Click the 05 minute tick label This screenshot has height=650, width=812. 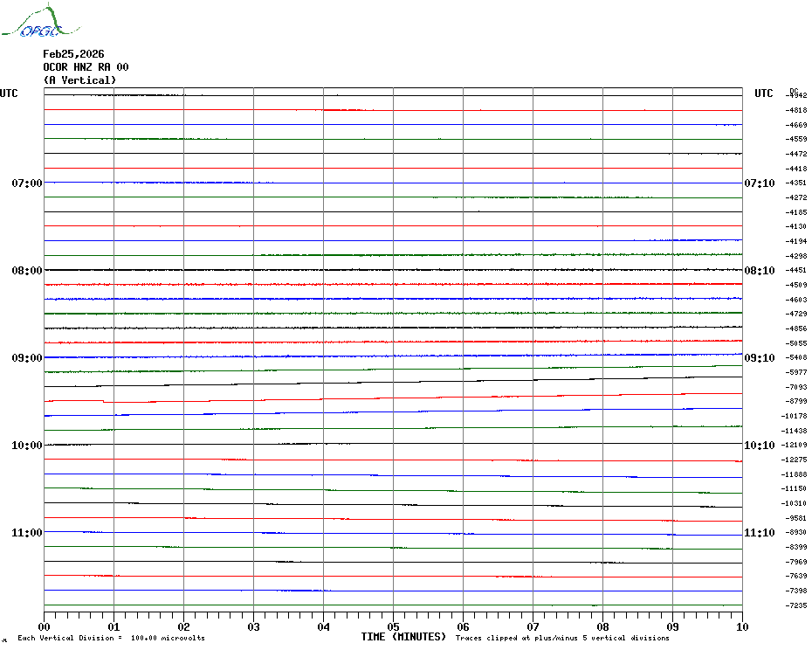point(393,626)
